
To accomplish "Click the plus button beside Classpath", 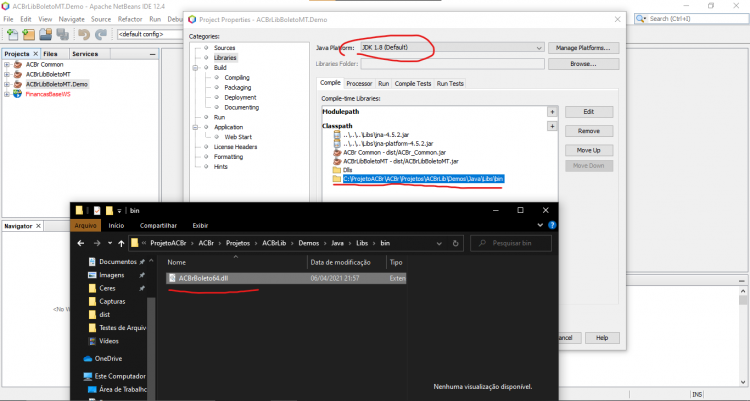I will click(x=552, y=126).
